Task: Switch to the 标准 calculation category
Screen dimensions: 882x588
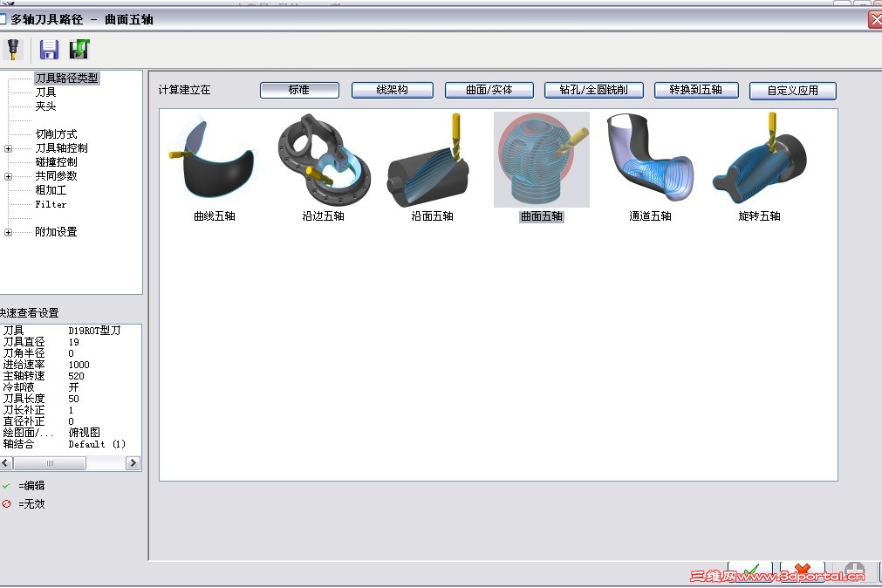Action: coord(299,90)
